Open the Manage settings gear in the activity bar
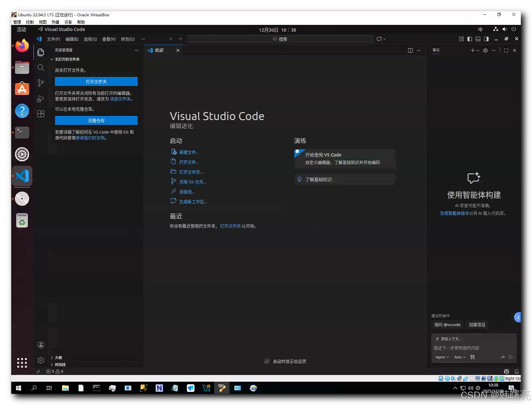This screenshot has width=532, height=405. [x=41, y=360]
